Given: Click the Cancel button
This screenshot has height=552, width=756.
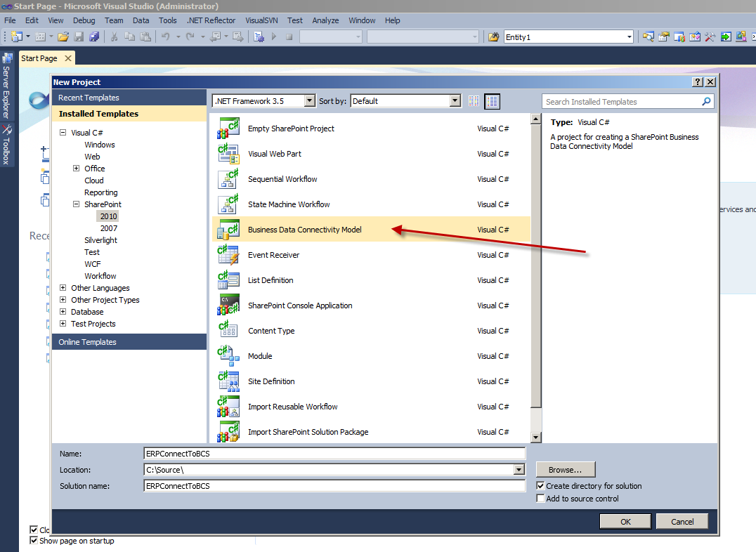Looking at the screenshot, I should (x=682, y=522).
